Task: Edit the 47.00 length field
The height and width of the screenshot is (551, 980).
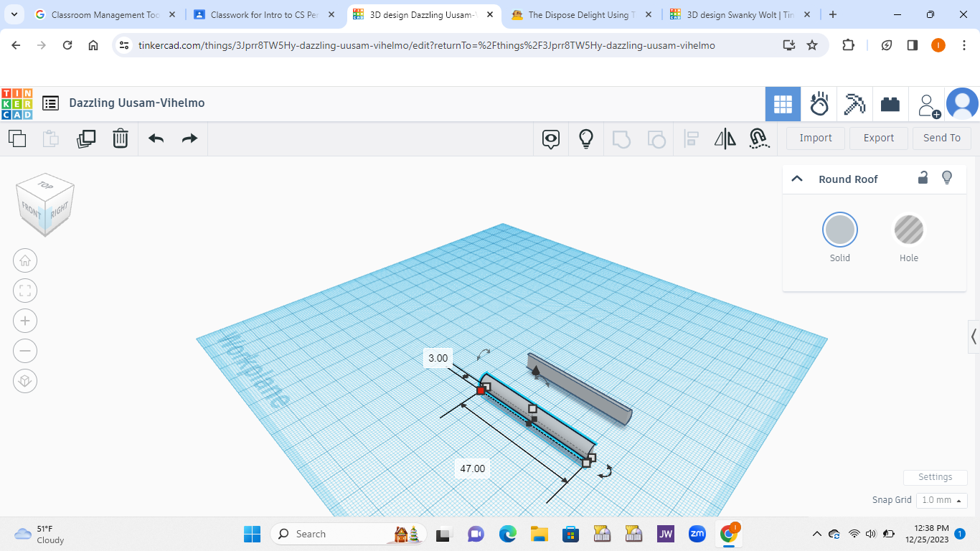Action: [x=472, y=468]
